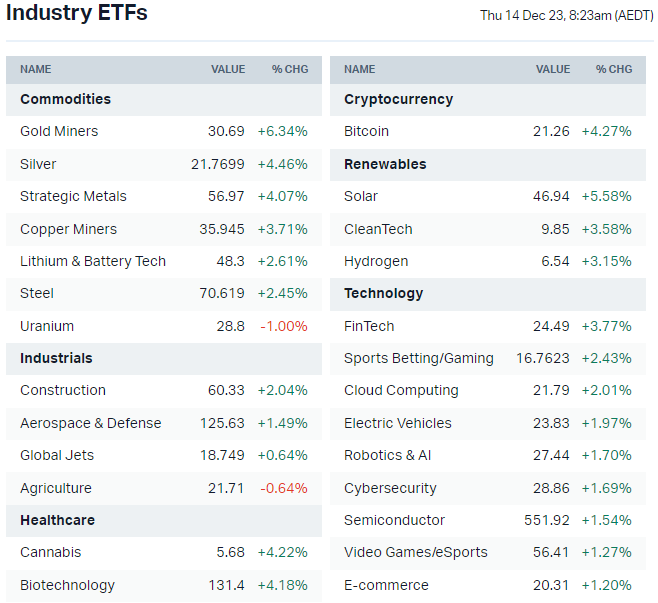Sort left table by % CHG header
Image resolution: width=658 pixels, height=603 pixels.
click(x=290, y=69)
